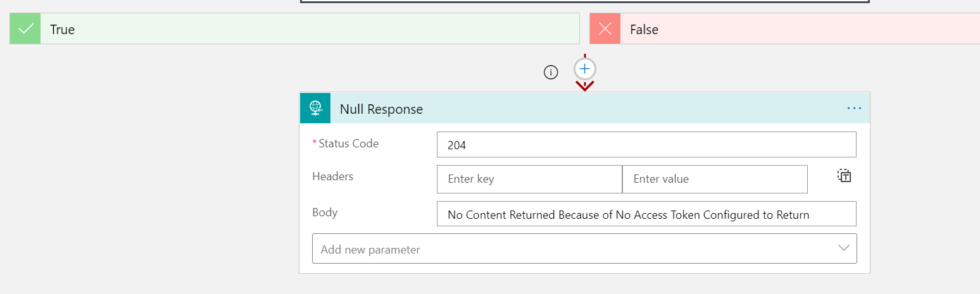Viewport: 980px width, 294px height.
Task: Click the Null Response globe connector icon
Action: 315,109
